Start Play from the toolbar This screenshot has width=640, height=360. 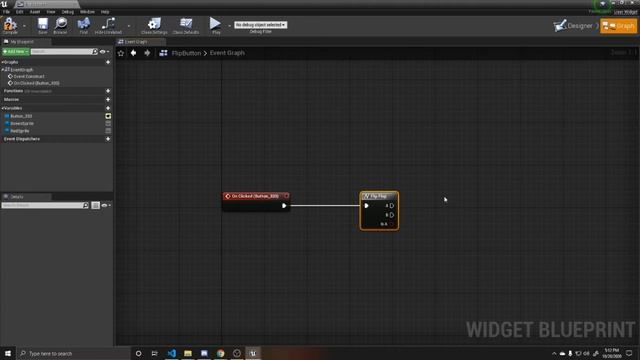coord(216,25)
